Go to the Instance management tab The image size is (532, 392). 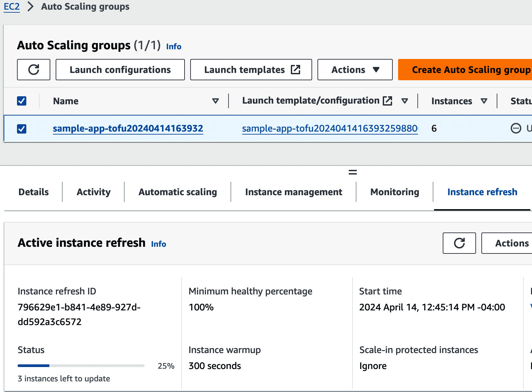(293, 192)
